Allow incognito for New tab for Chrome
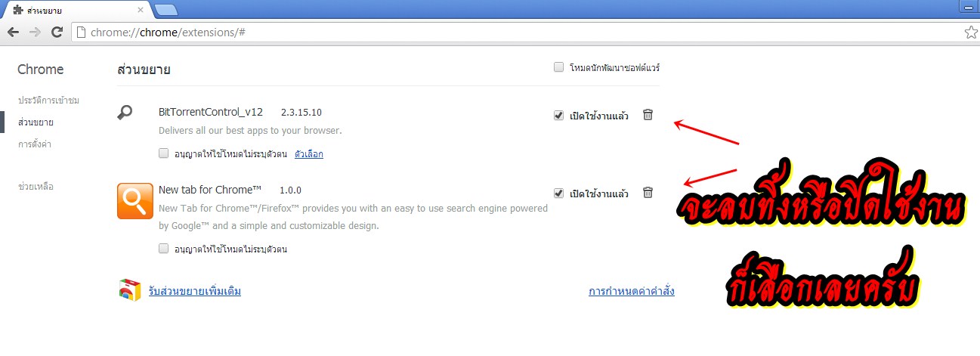 click(163, 249)
